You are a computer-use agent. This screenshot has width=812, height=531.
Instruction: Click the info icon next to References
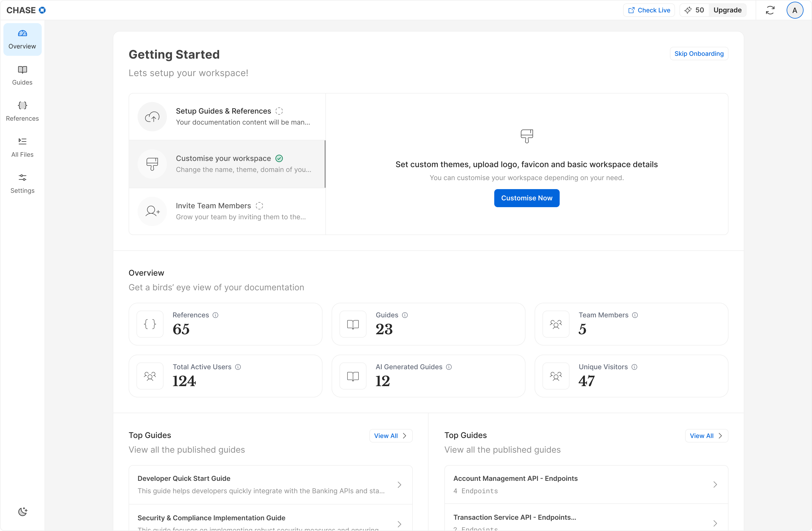point(215,315)
